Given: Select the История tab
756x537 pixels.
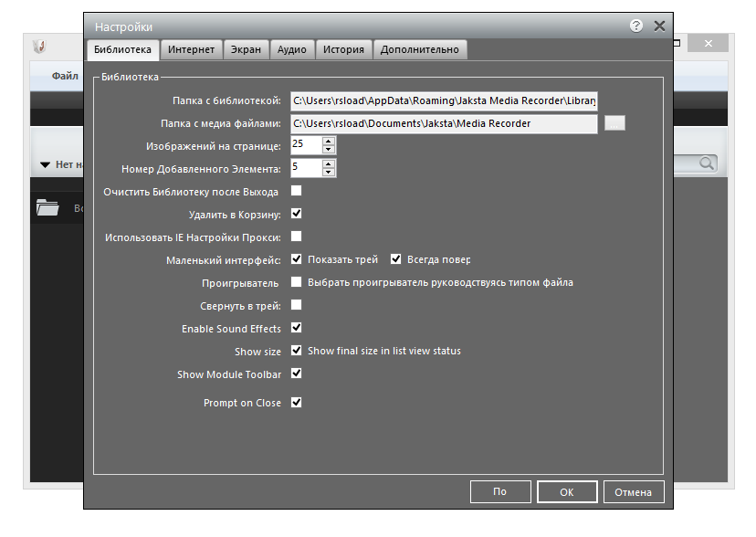Looking at the screenshot, I should point(343,49).
